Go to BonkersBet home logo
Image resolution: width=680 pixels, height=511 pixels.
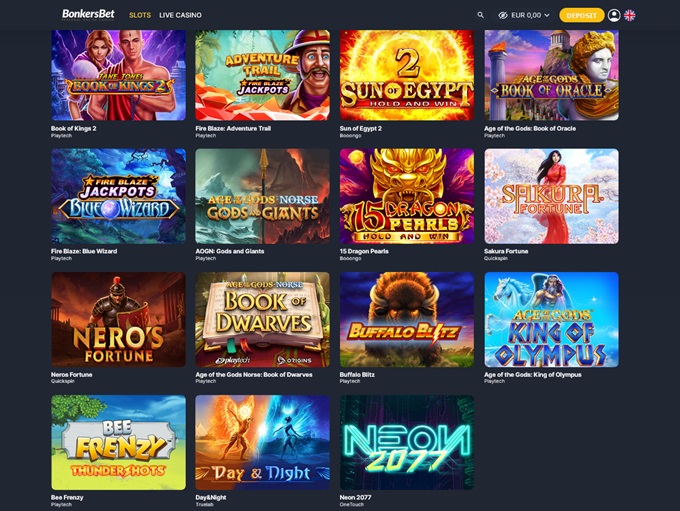[88, 14]
